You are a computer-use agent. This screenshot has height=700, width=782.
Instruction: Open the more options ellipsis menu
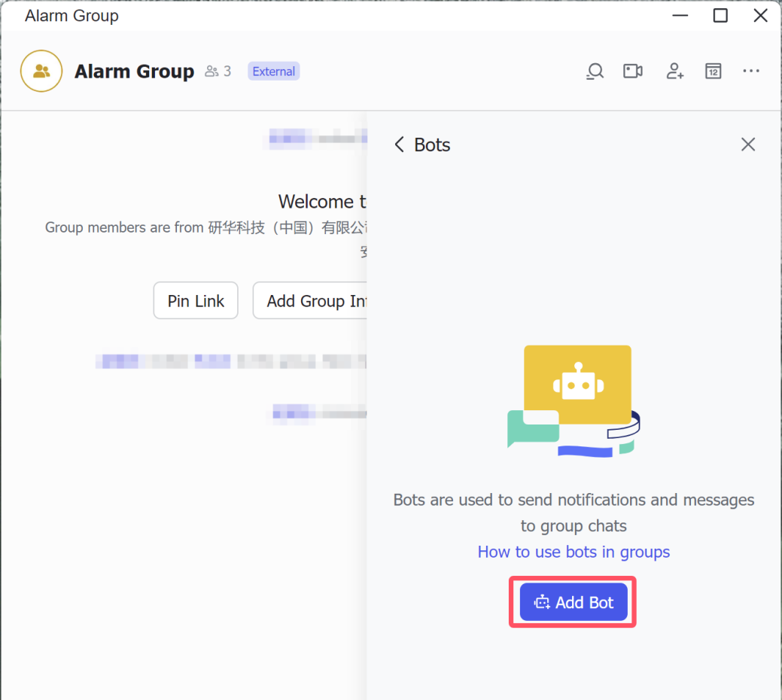click(x=750, y=72)
